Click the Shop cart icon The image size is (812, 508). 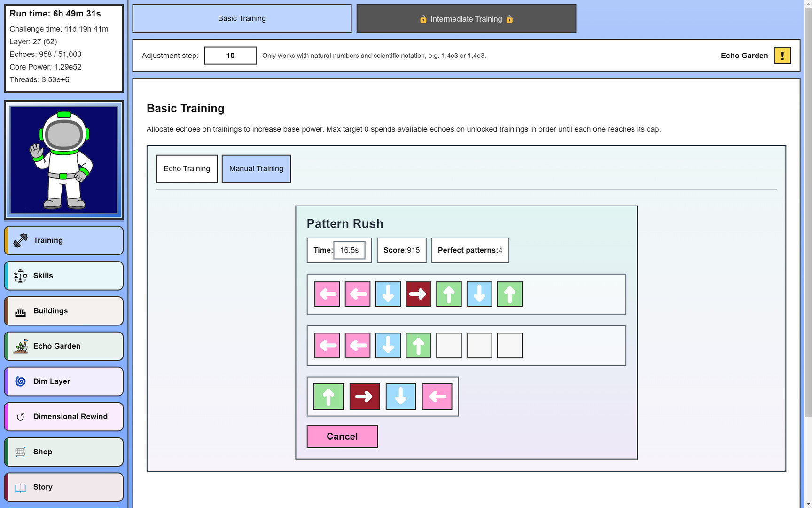(21, 452)
